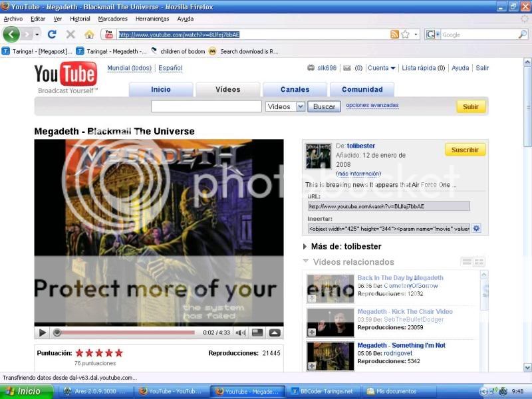Switch to the Canales tab
The width and height of the screenshot is (532, 399).
295,90
